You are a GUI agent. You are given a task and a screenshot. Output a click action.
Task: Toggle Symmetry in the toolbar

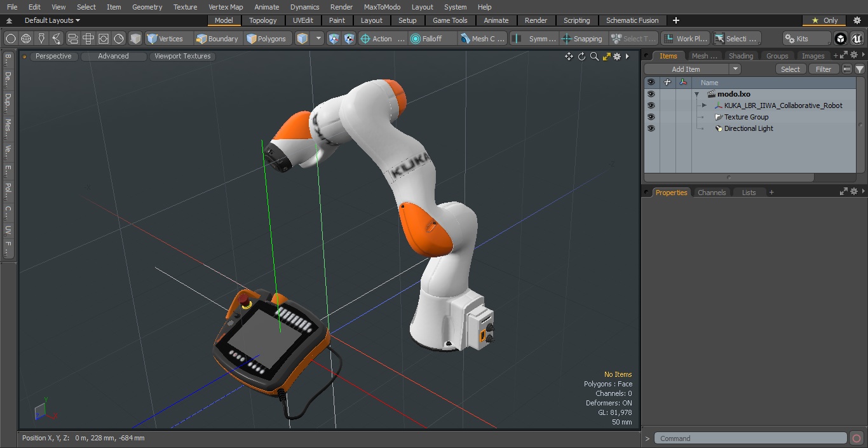click(535, 39)
